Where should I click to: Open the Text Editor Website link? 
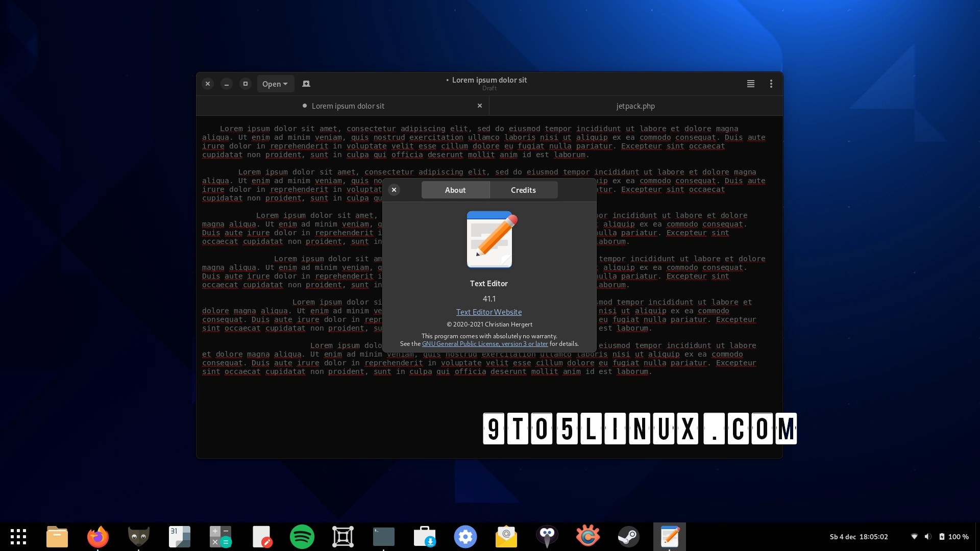(x=488, y=312)
